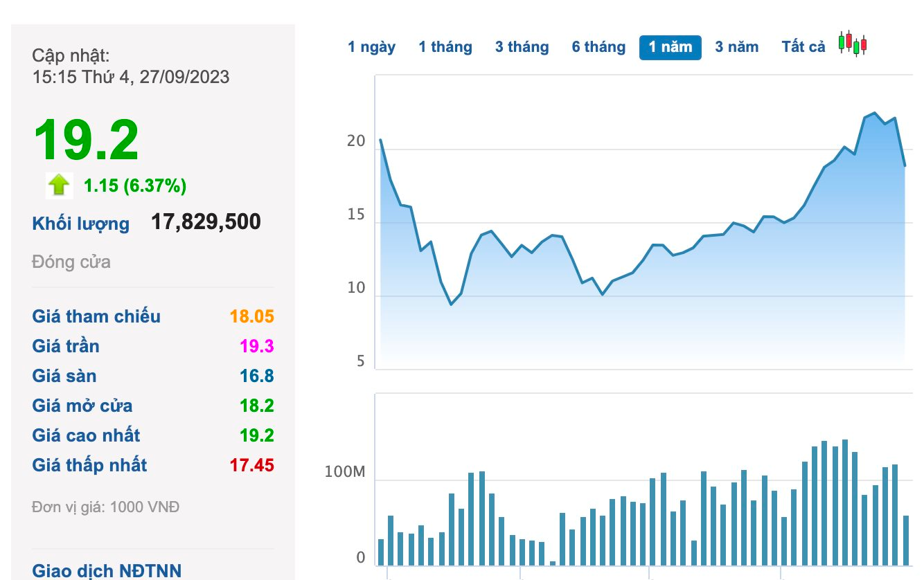
Task: Select the 'Tất cả' time range tab
Action: click(x=803, y=47)
